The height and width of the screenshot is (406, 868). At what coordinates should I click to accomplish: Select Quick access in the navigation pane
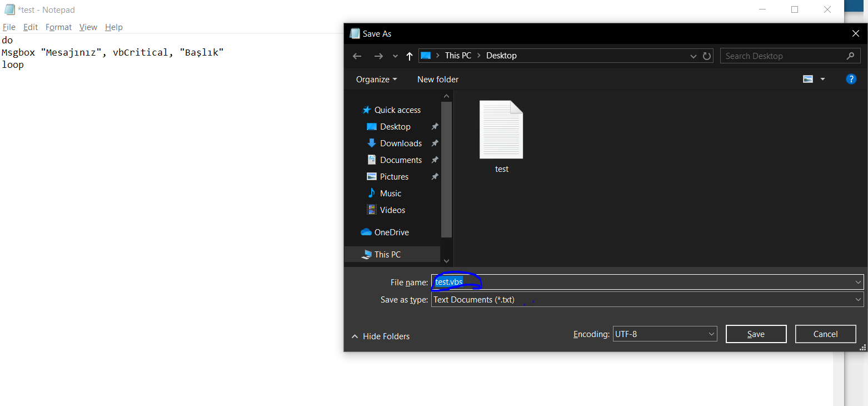point(392,110)
